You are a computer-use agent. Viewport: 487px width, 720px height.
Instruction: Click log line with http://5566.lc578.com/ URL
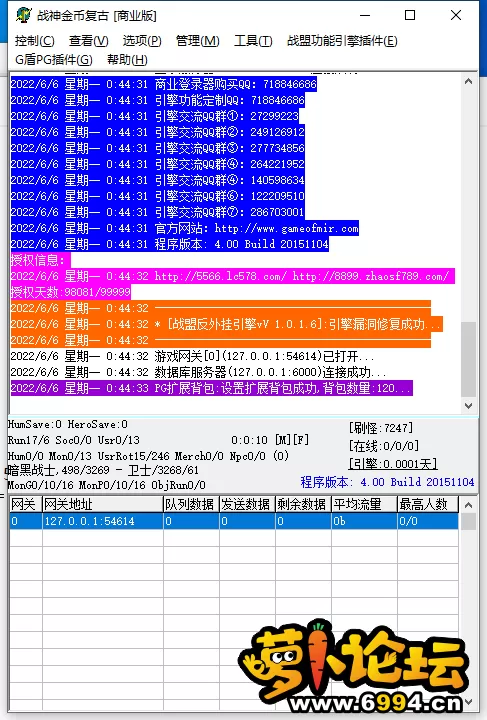[x=232, y=276]
